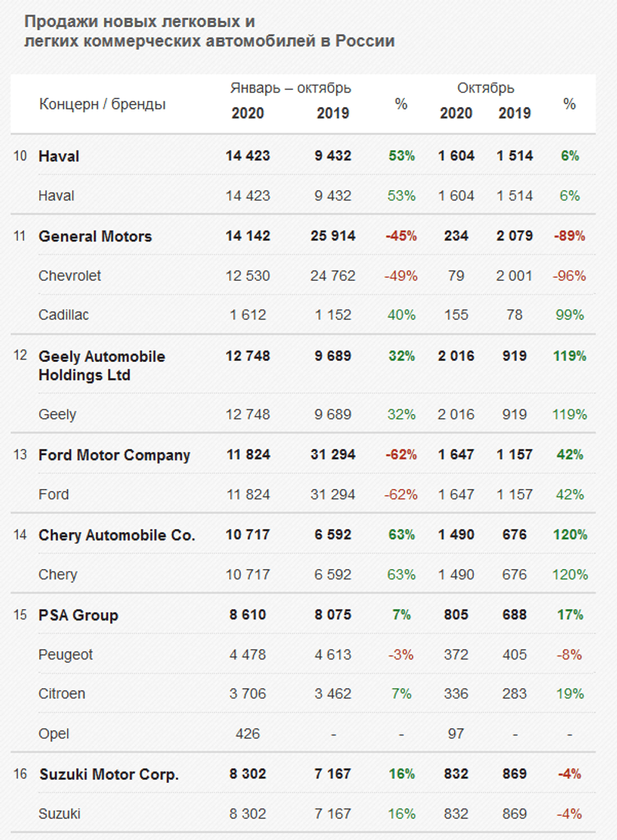Image resolution: width=617 pixels, height=840 pixels.
Task: Click Cadillac's 99% October growth value
Action: (x=569, y=315)
